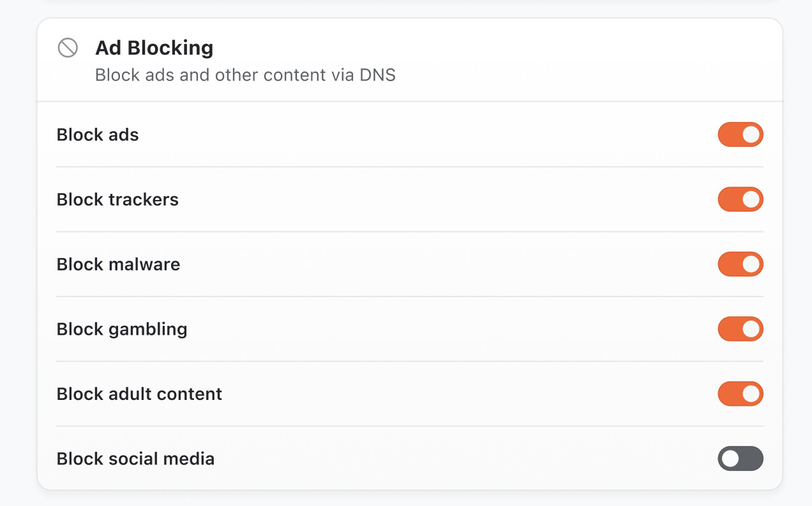Click the "Block social media" label

[x=135, y=459]
